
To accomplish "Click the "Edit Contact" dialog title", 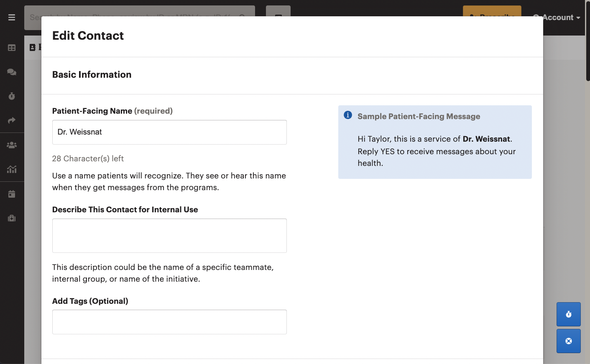I will pos(88,36).
